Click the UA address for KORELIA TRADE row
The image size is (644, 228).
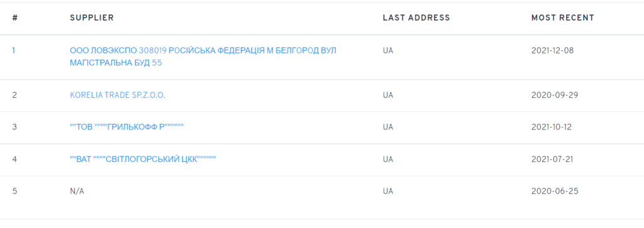387,95
